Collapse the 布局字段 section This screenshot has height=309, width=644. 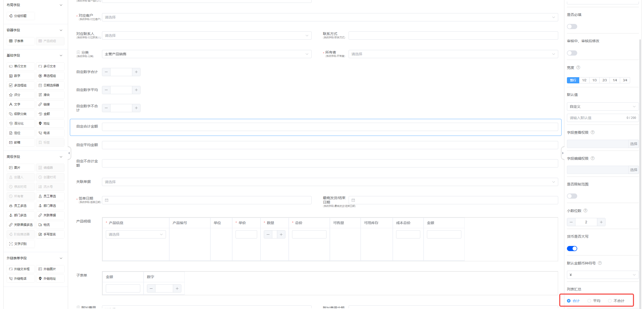(61, 5)
